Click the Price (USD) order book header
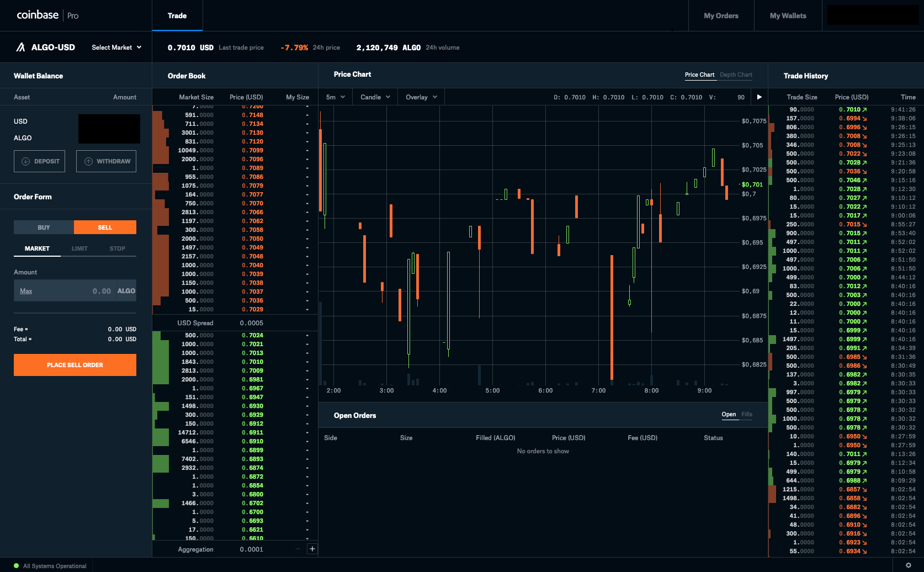This screenshot has width=924, height=572. 246,97
